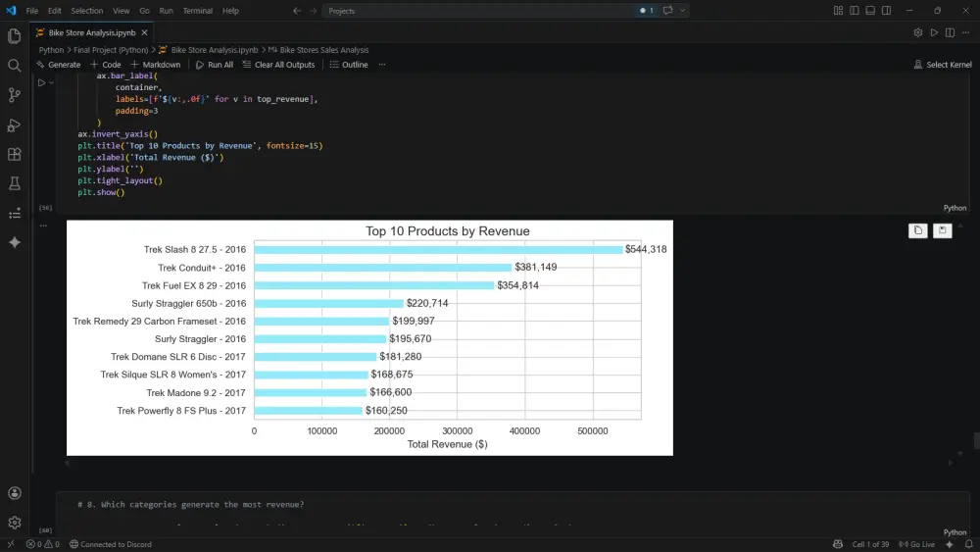Open the File menu

point(32,11)
